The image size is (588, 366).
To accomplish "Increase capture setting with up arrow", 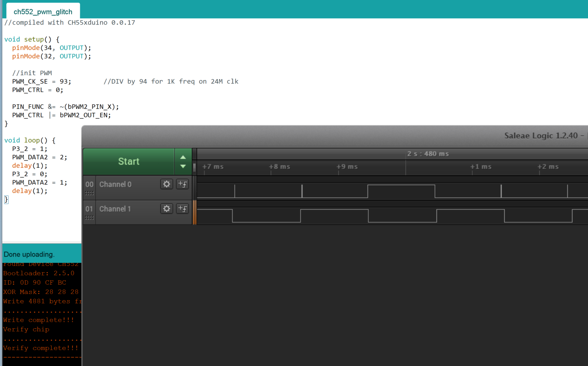I will point(183,157).
